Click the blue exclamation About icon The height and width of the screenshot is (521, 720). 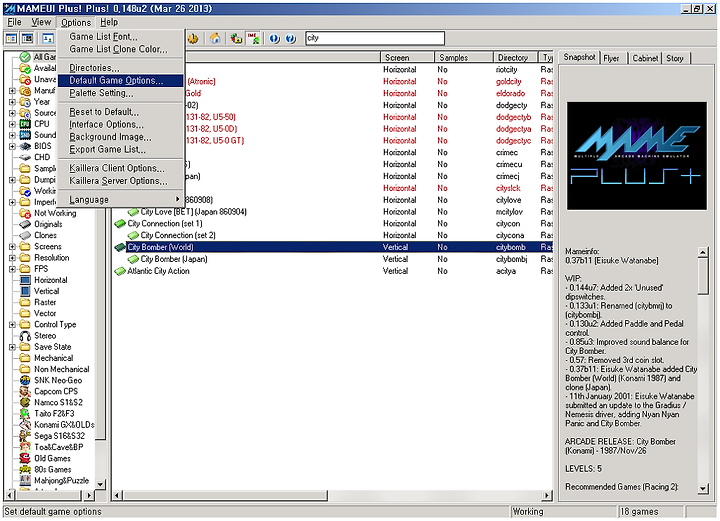point(274,39)
